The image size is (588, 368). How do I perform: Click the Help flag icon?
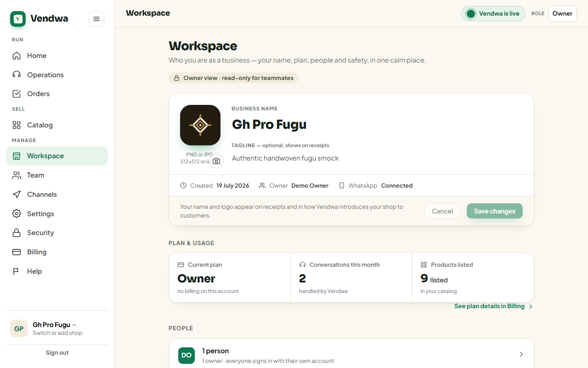tap(17, 271)
